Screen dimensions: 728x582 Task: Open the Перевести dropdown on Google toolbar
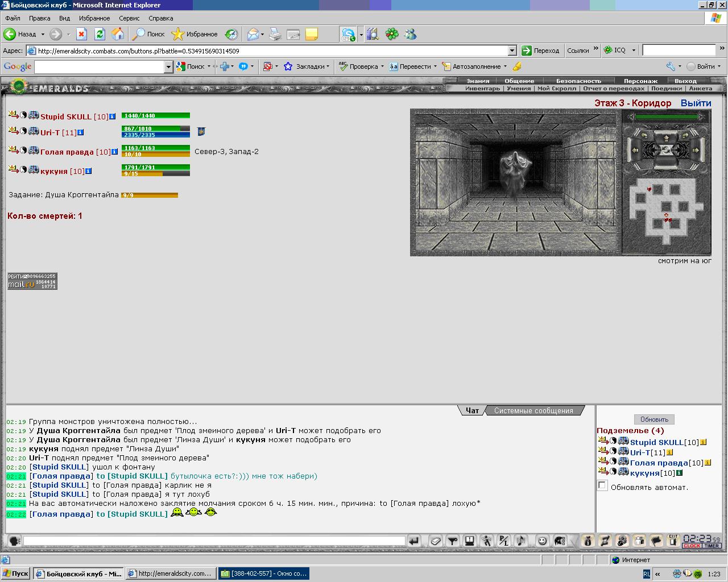pos(435,66)
